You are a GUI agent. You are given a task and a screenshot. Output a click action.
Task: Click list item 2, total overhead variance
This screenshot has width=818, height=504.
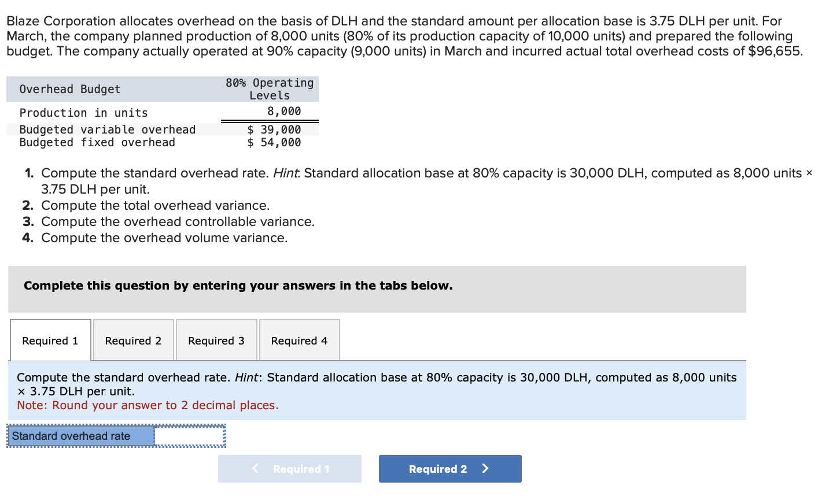pos(155,206)
